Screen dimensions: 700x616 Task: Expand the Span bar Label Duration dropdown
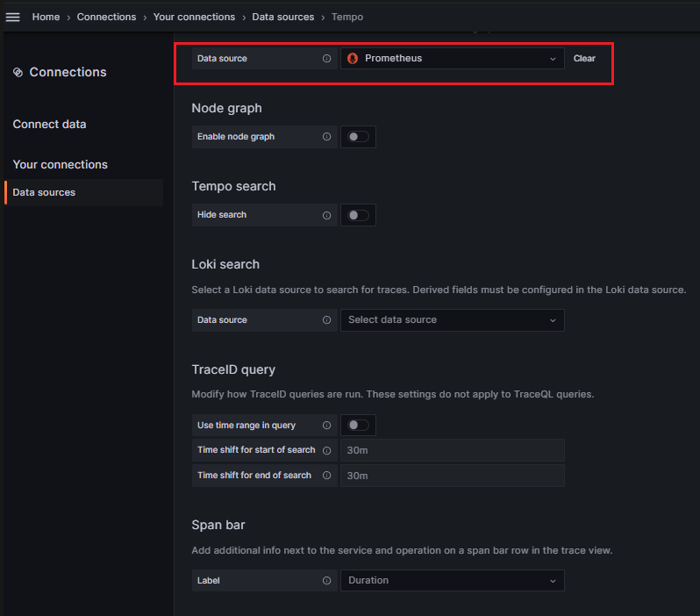pos(452,581)
